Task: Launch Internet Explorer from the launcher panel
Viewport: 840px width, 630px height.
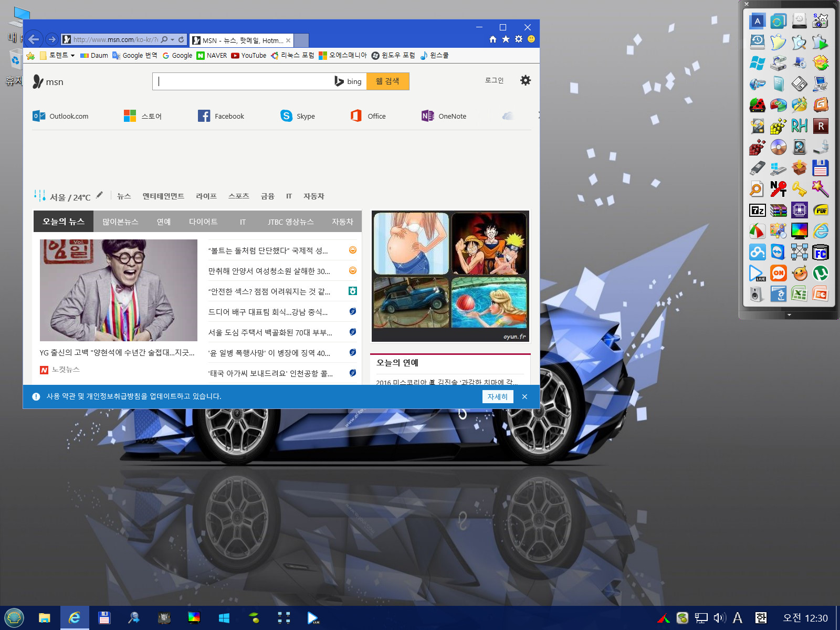Action: point(821,230)
